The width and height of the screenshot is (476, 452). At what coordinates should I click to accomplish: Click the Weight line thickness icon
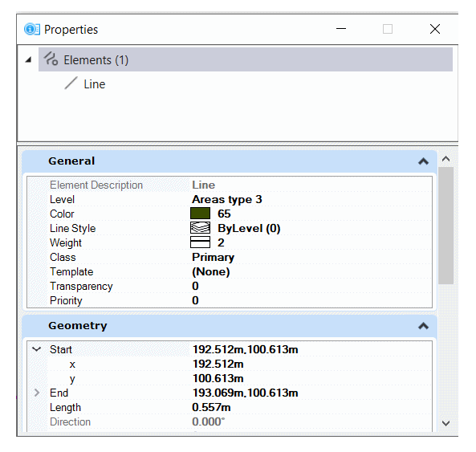(200, 242)
